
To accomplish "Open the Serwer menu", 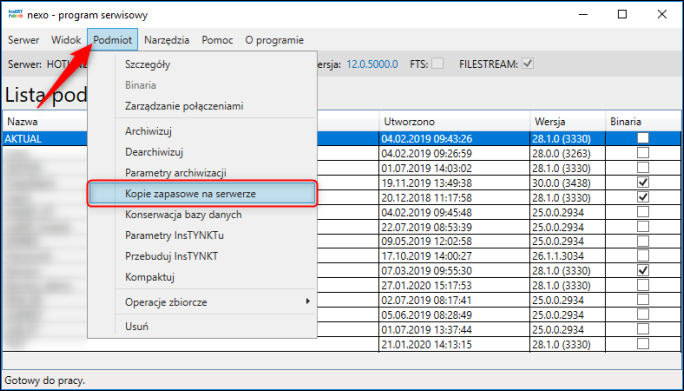I will click(x=24, y=40).
